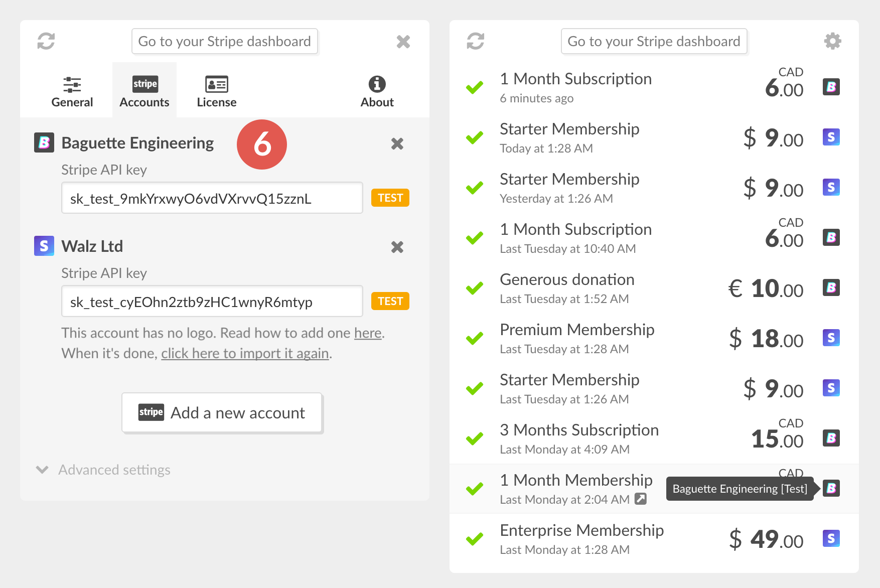Click success checkmark on Enterprise Membership row
880x588 pixels.
(475, 539)
